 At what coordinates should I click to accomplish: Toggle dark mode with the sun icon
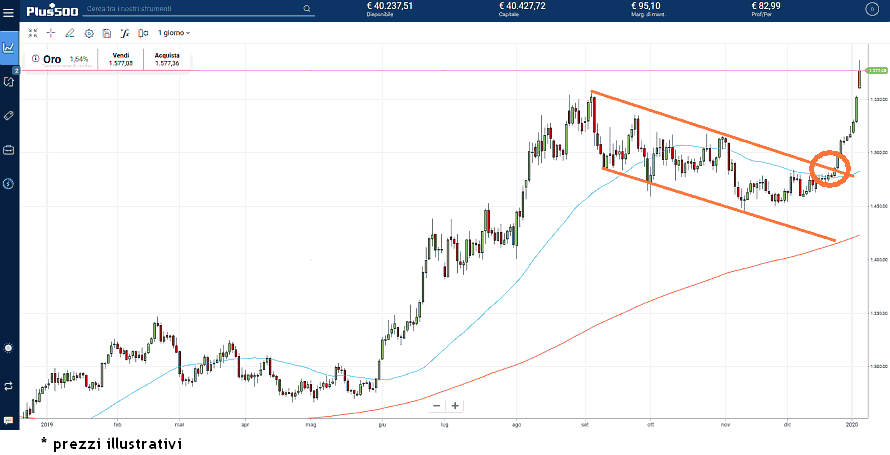coord(9,347)
